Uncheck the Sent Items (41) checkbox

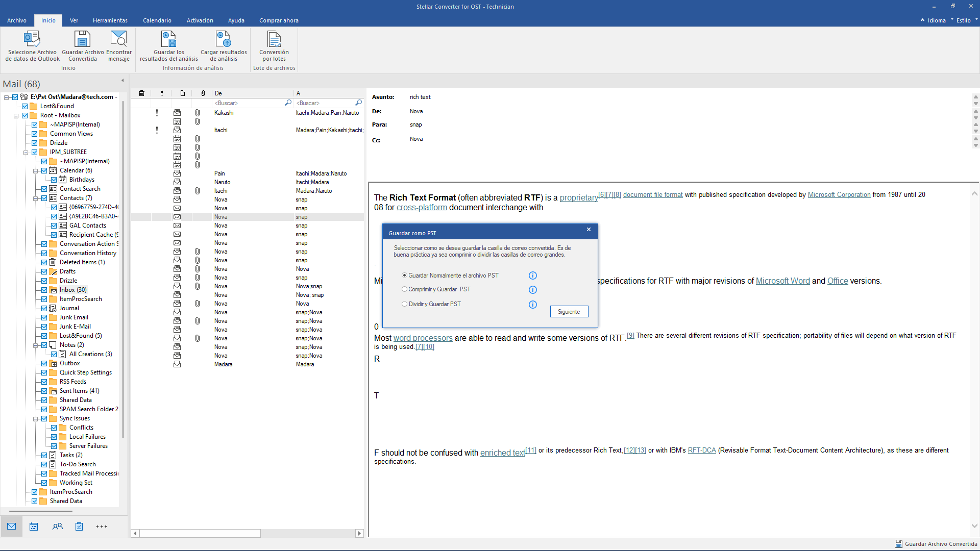coord(44,391)
